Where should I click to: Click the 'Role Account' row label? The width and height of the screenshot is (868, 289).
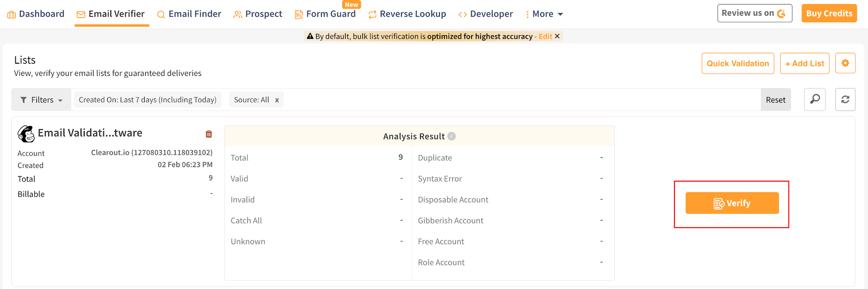coord(441,263)
